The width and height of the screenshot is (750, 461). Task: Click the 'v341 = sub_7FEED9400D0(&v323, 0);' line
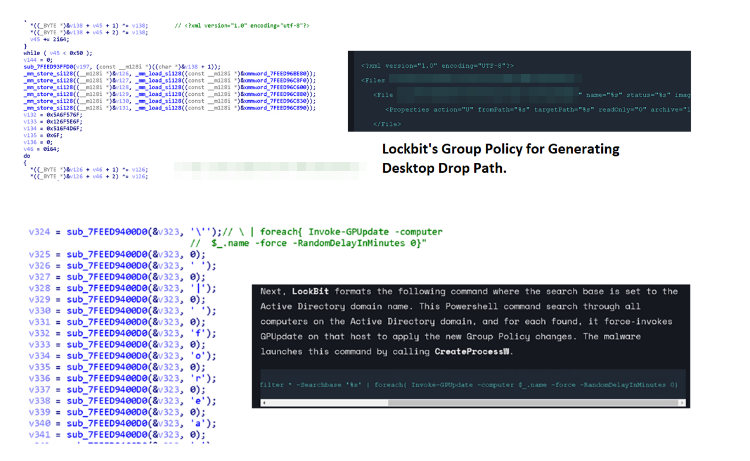pos(117,435)
